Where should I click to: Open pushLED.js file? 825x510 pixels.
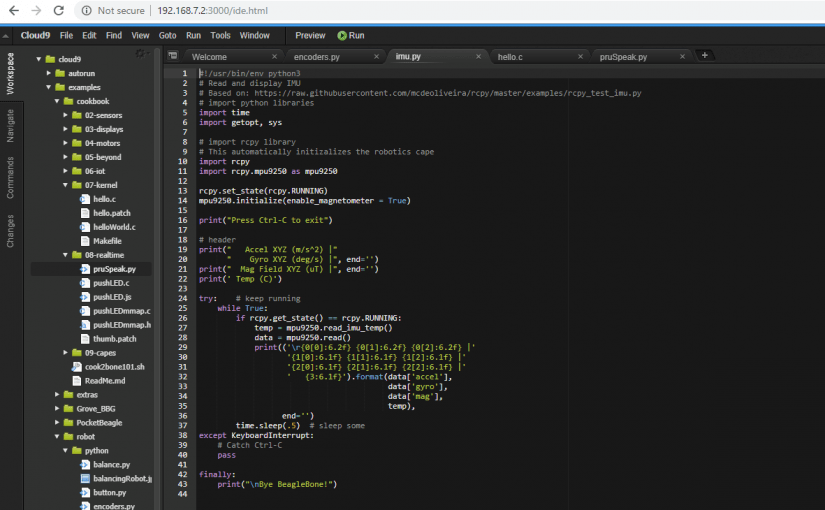coord(112,297)
